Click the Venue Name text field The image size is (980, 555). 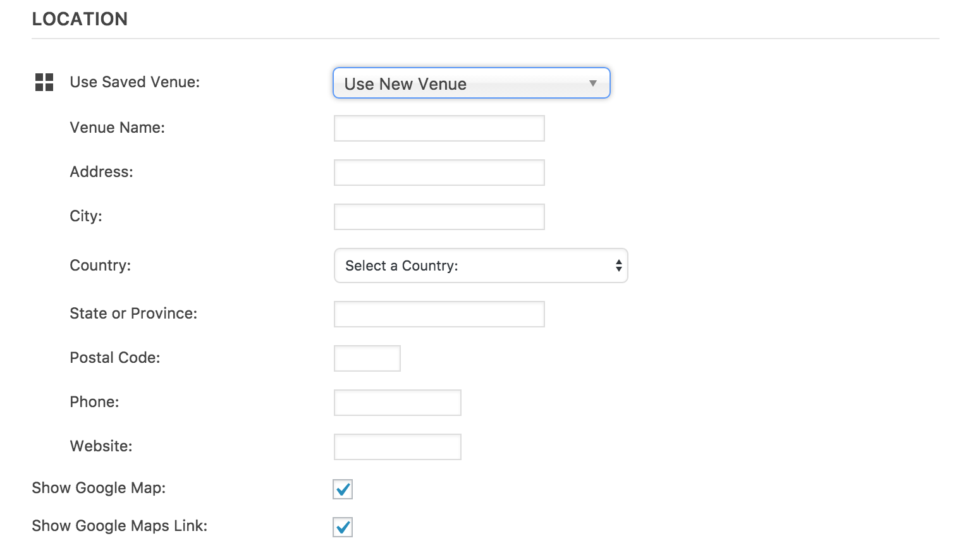tap(439, 128)
